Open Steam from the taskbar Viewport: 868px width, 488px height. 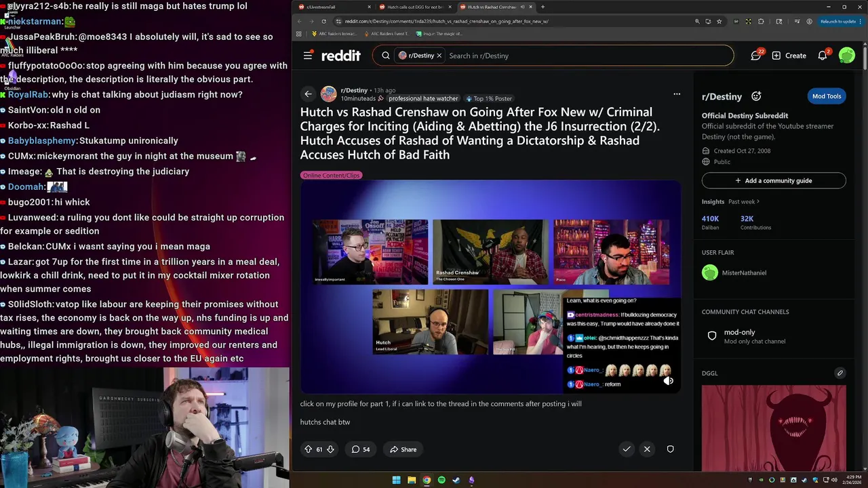[x=456, y=480]
